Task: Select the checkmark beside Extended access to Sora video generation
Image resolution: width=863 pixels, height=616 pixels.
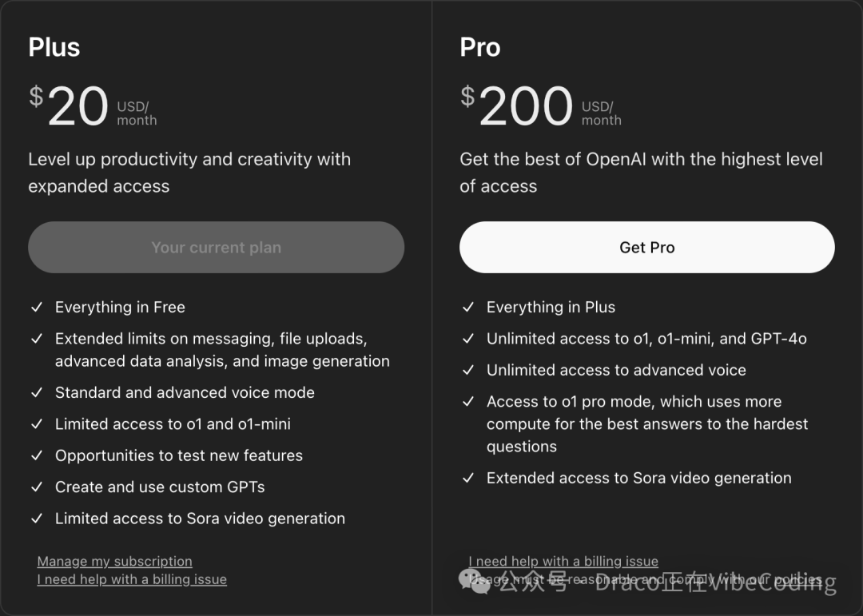Action: [468, 478]
